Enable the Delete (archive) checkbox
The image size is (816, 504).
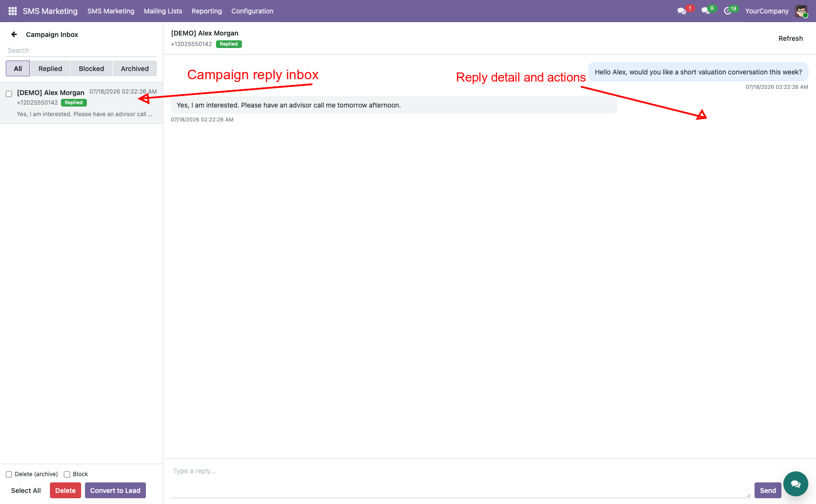(x=9, y=474)
